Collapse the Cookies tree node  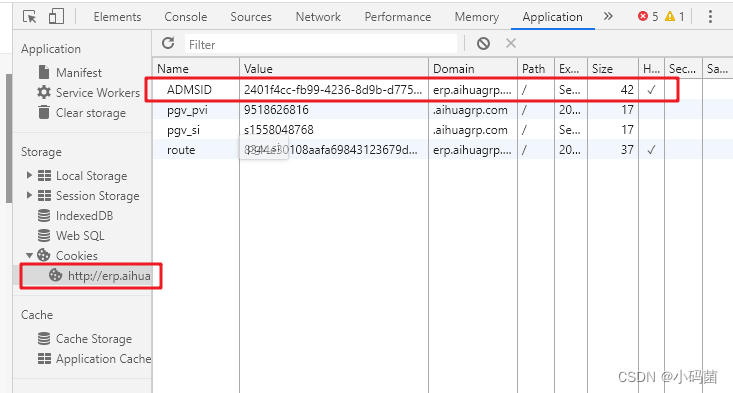pyautogui.click(x=29, y=255)
